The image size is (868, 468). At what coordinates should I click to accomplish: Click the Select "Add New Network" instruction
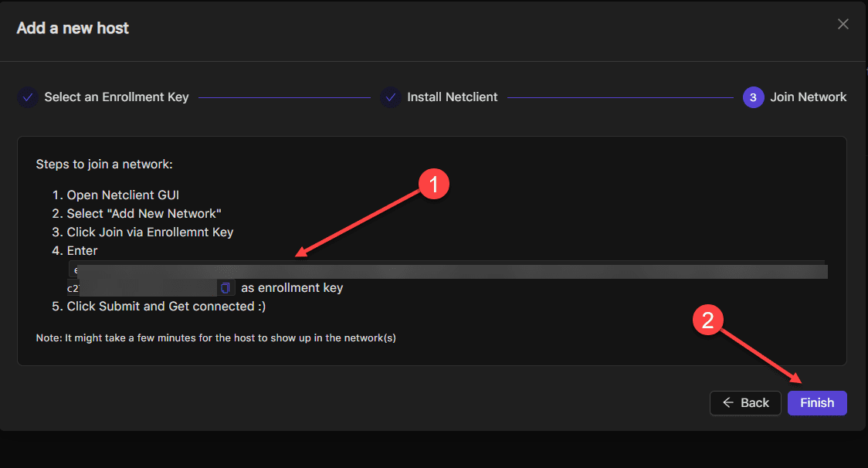click(x=144, y=213)
